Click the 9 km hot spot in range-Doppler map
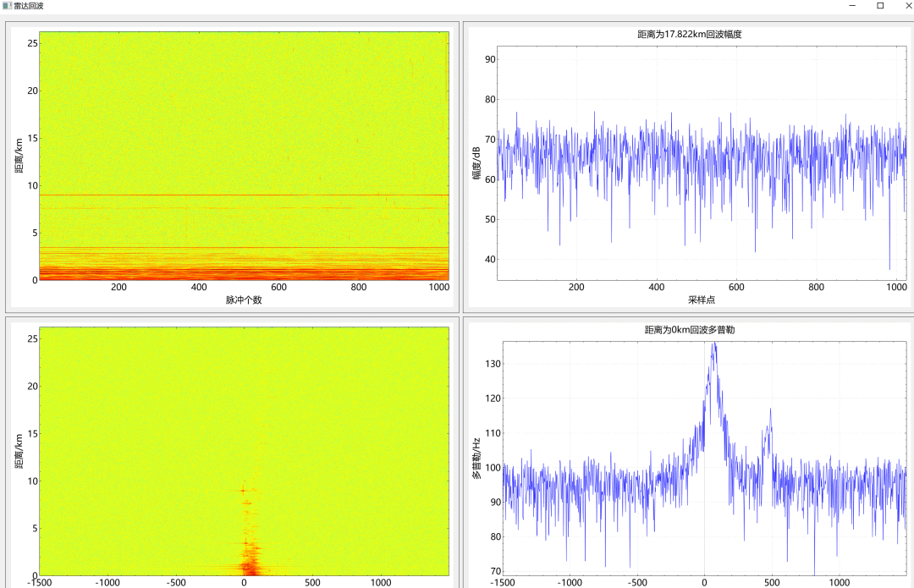This screenshot has height=588, width=914. pyautogui.click(x=245, y=491)
